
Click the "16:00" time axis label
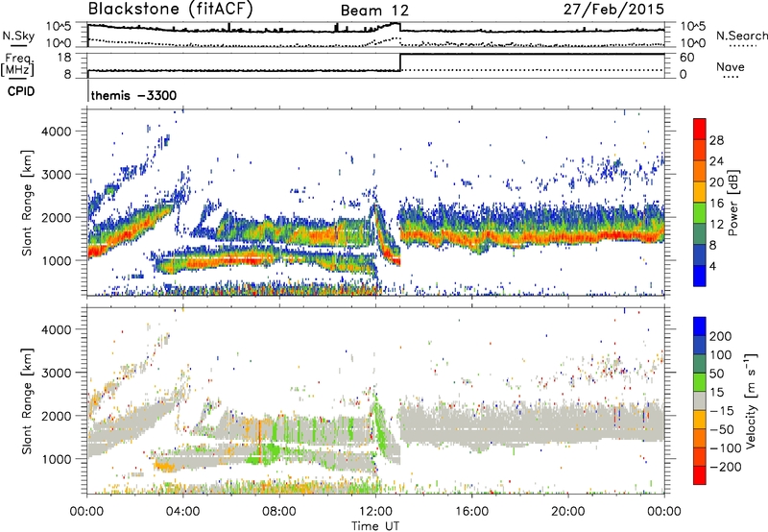click(x=471, y=512)
